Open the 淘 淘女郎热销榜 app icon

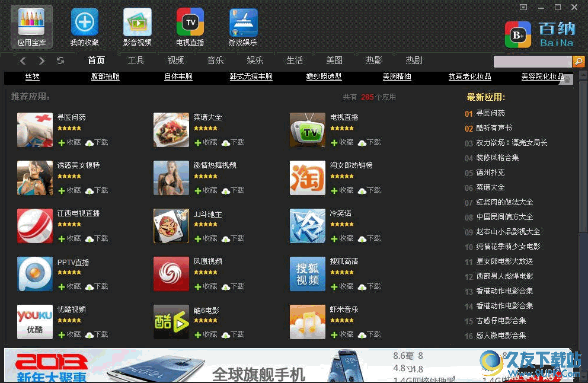tap(308, 178)
